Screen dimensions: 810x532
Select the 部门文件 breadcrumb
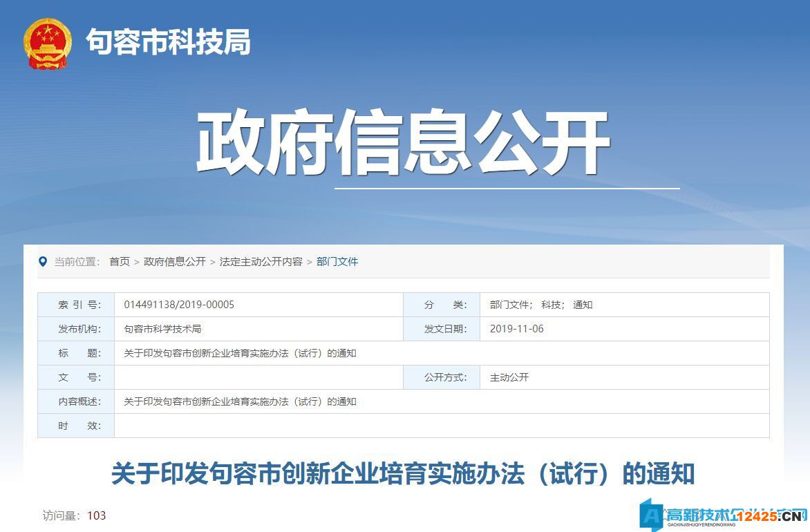tap(337, 262)
